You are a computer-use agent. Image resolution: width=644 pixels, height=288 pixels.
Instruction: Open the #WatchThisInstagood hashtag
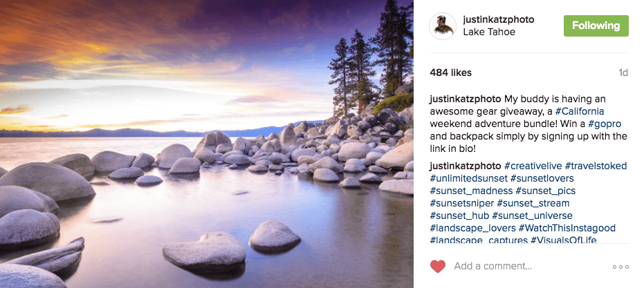[x=567, y=228]
